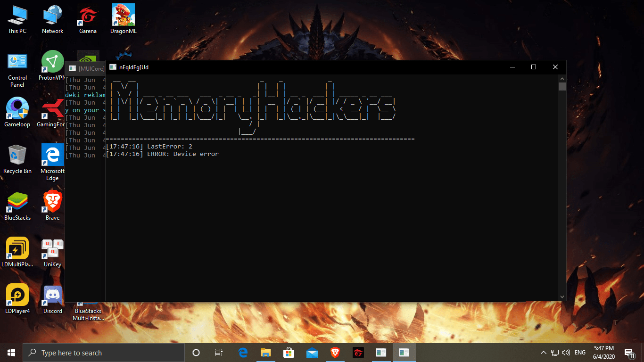Open Edge from the taskbar
The image size is (644, 362).
243,353
